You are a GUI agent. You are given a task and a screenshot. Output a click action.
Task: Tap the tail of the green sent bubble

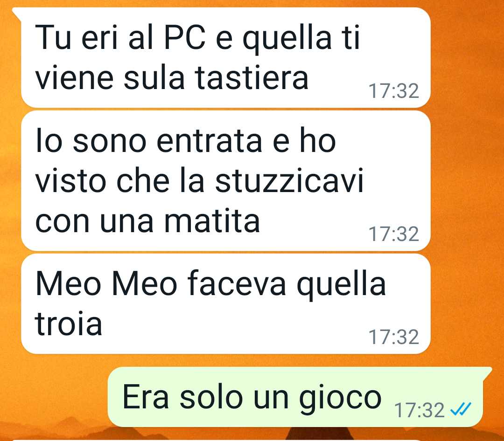[487, 373]
